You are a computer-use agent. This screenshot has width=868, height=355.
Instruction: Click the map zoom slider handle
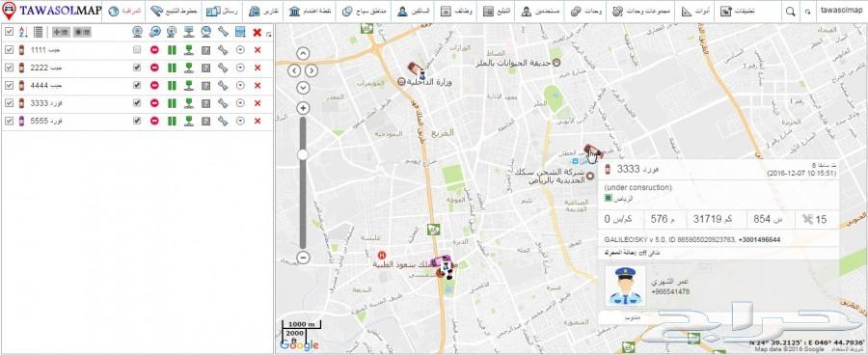pyautogui.click(x=302, y=155)
